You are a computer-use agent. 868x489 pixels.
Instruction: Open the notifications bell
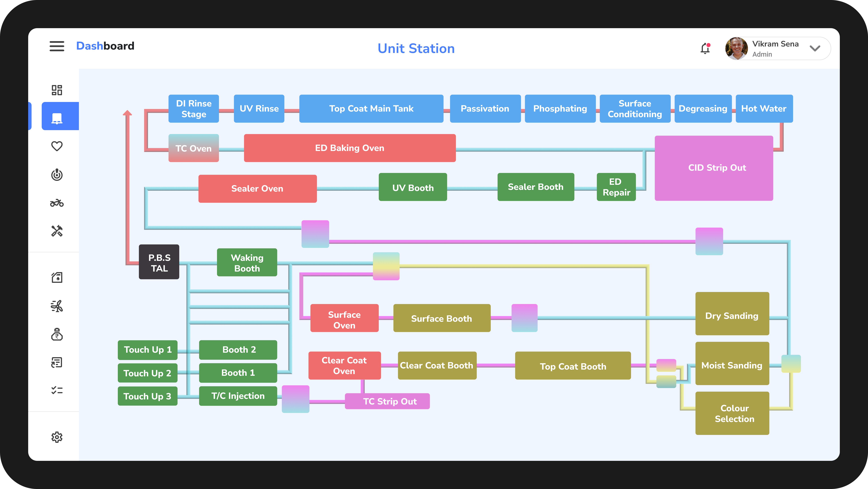point(705,48)
